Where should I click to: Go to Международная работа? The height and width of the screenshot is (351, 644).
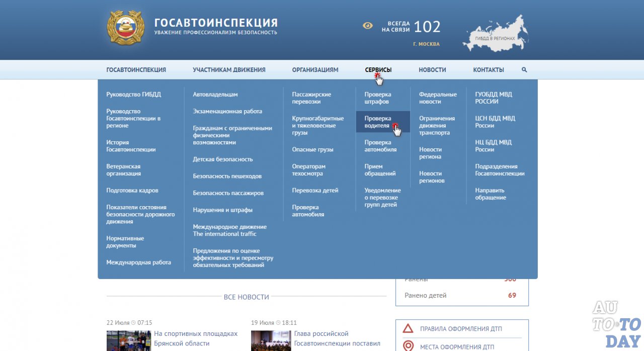[x=139, y=262]
